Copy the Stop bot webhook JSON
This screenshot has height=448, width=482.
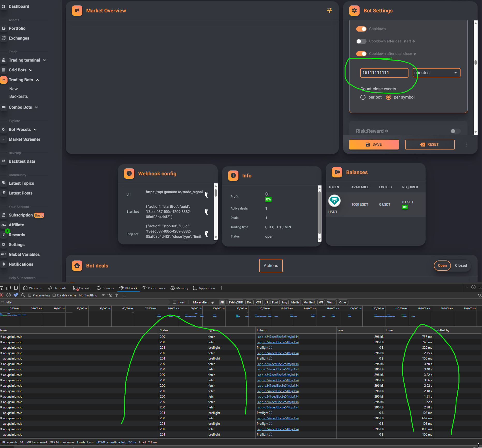pos(207,234)
